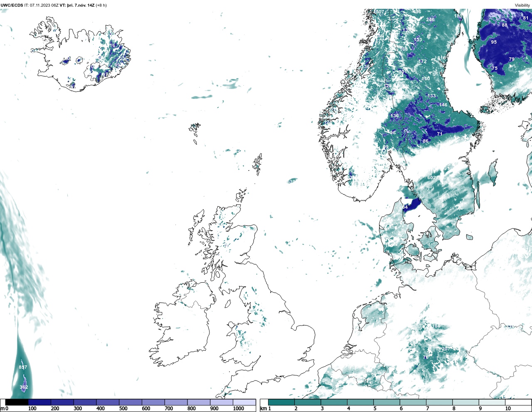Click the '602' value over southern Sweden

[431, 178]
